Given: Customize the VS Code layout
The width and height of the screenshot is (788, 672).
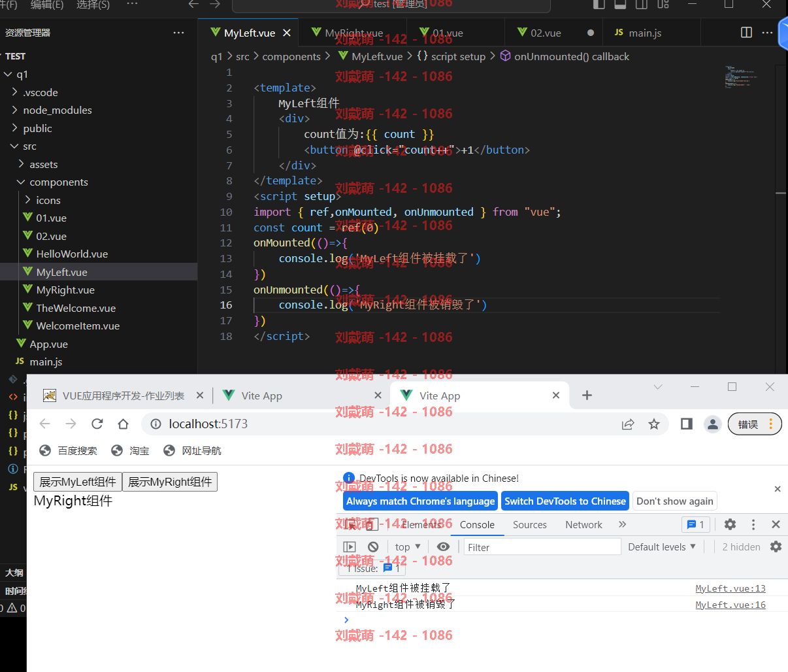Looking at the screenshot, I should tap(663, 5).
